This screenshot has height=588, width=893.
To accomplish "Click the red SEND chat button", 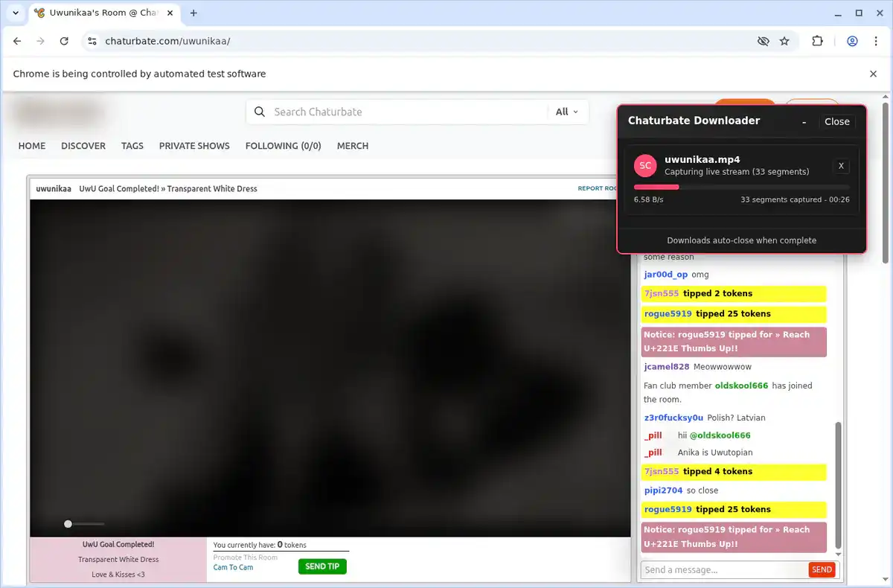I will [x=822, y=569].
